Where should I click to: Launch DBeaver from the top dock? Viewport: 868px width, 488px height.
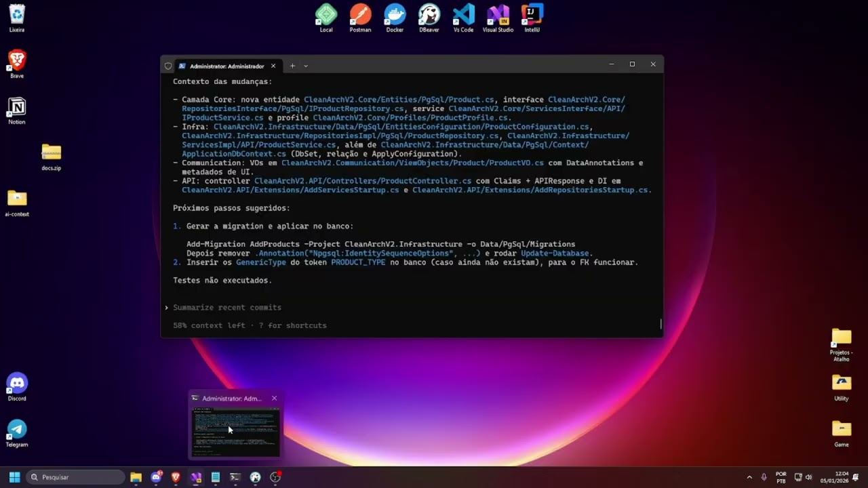point(429,18)
